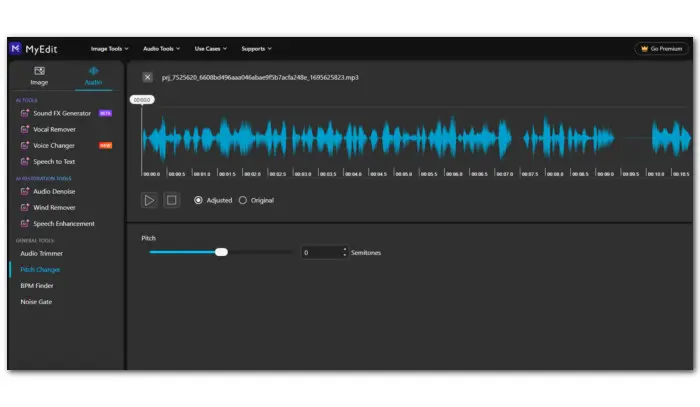Click the Go Premium button
Screen dimensions: 700x407
tap(662, 48)
